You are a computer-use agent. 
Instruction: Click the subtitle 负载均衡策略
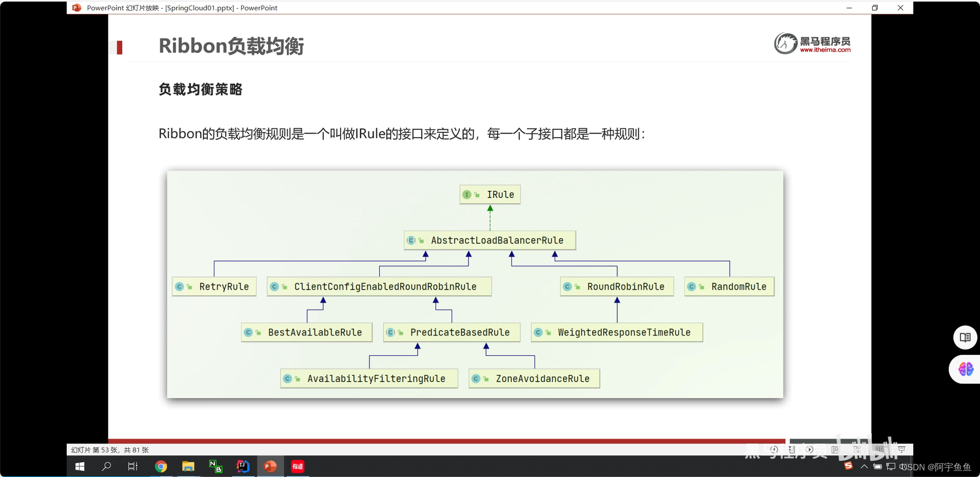tap(201, 89)
